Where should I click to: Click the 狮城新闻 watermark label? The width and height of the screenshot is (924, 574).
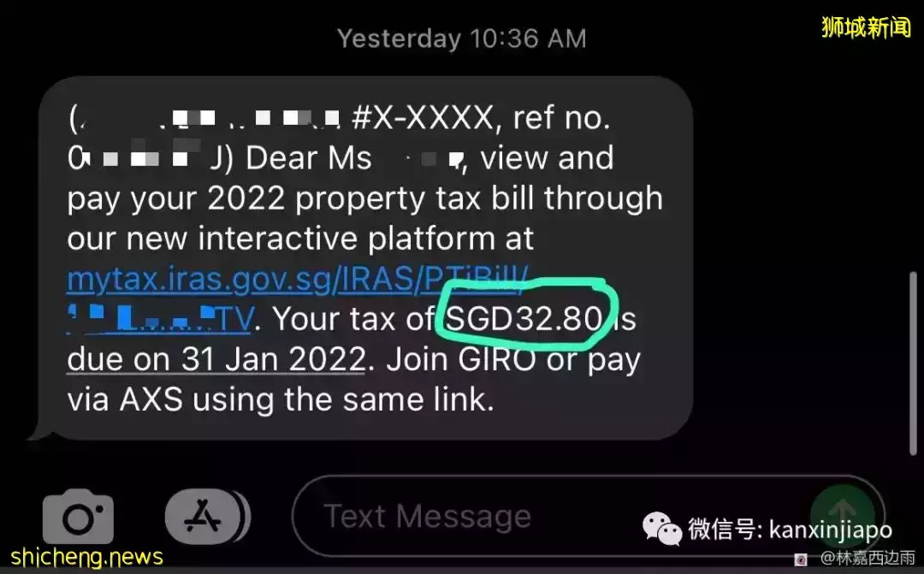pyautogui.click(x=866, y=27)
